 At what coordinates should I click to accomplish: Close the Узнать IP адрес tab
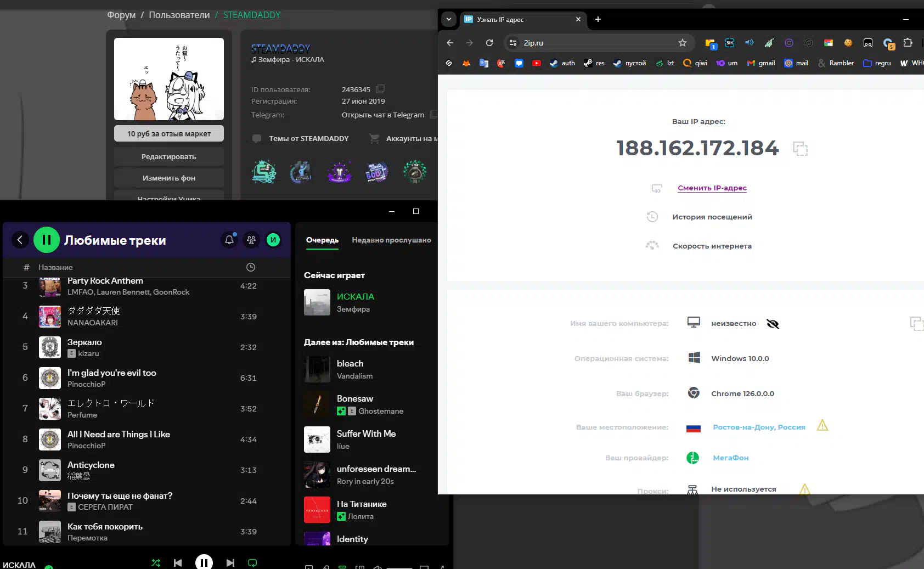pos(578,19)
